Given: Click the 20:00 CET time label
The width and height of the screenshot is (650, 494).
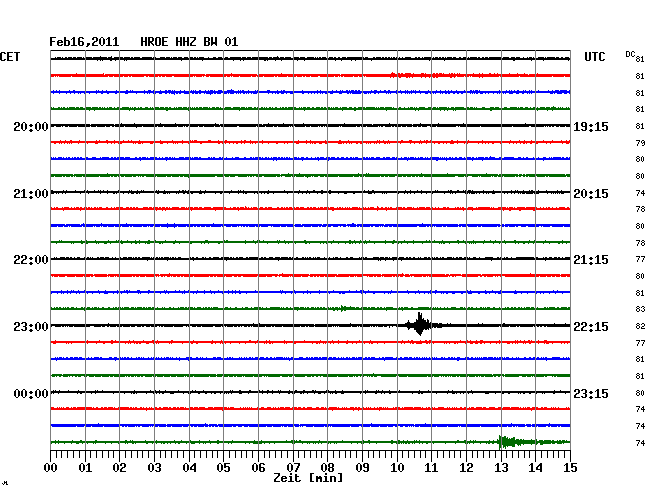Looking at the screenshot, I should click(31, 126).
